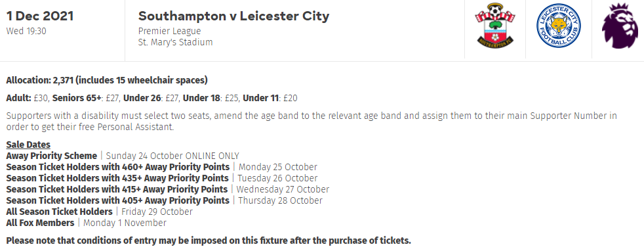This screenshot has width=644, height=251.
Task: Click the St. Mary's Stadium venue text
Action: point(175,42)
